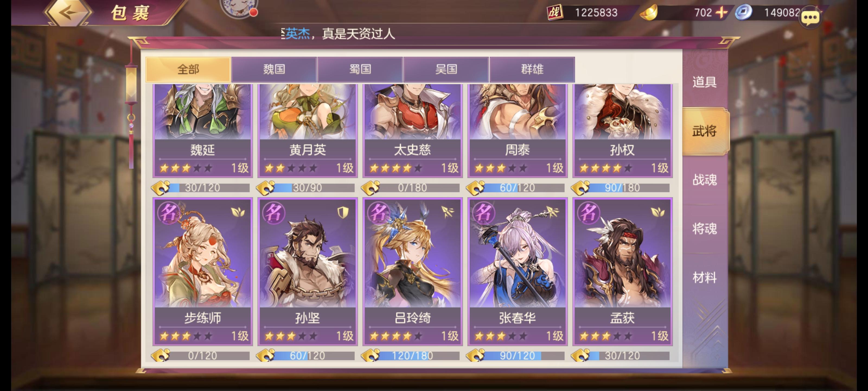Select the 蜀国 faction tab
Screen dimensions: 868x391
click(360, 70)
